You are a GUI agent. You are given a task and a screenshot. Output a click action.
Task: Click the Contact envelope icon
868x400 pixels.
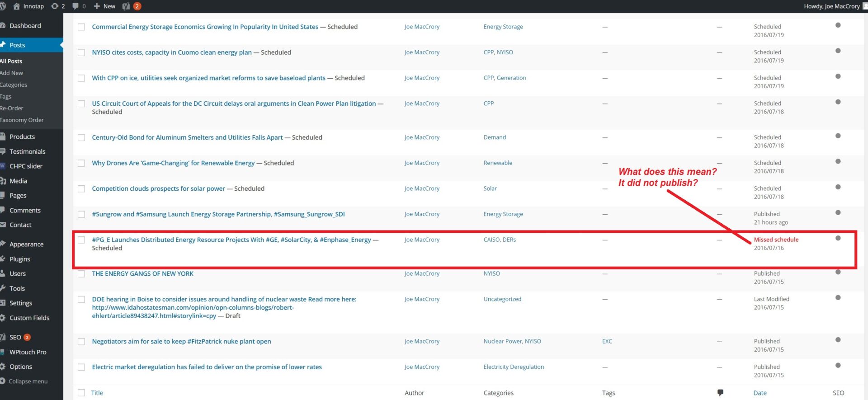[x=3, y=225]
